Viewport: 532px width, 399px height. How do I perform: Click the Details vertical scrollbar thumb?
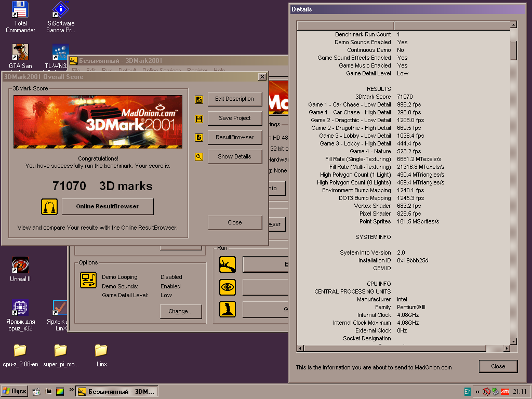[x=513, y=50]
